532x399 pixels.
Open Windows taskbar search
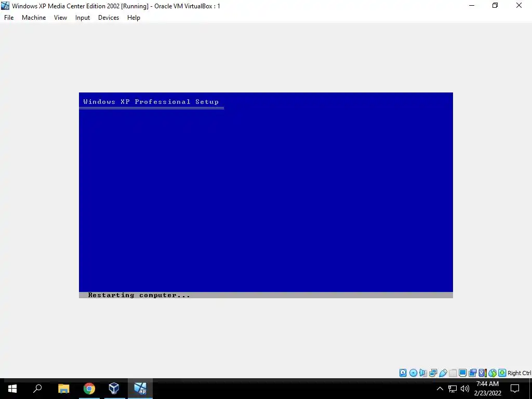click(37, 389)
